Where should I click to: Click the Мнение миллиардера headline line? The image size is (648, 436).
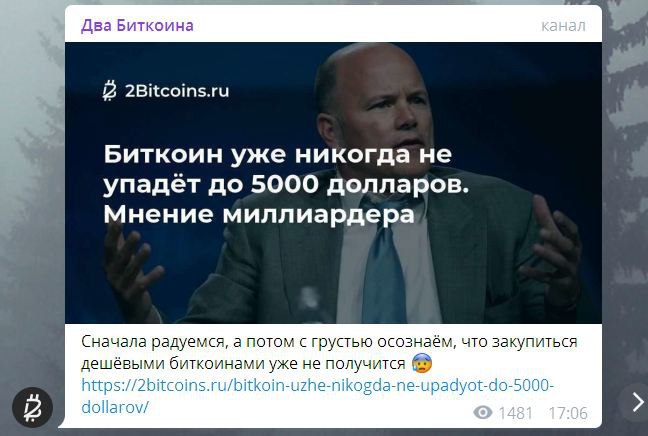[x=259, y=214]
